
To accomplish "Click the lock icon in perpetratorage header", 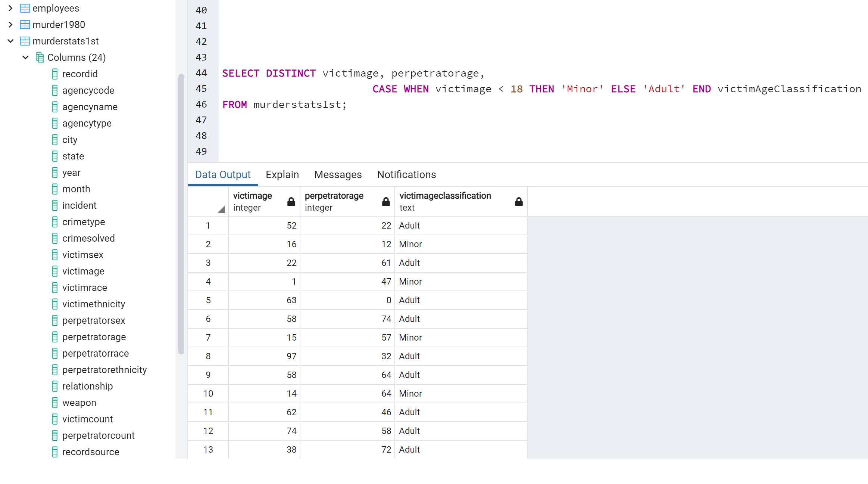I will (386, 202).
